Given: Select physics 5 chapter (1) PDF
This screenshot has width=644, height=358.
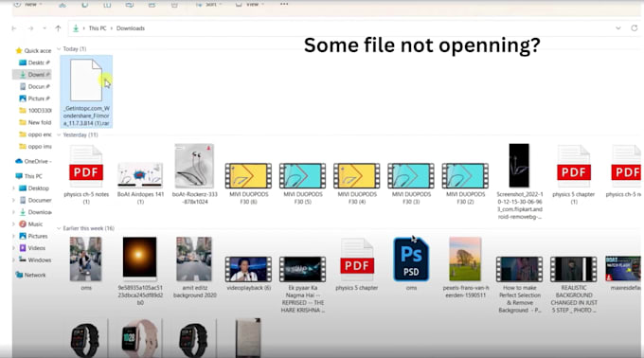Looking at the screenshot, I should pyautogui.click(x=574, y=175).
